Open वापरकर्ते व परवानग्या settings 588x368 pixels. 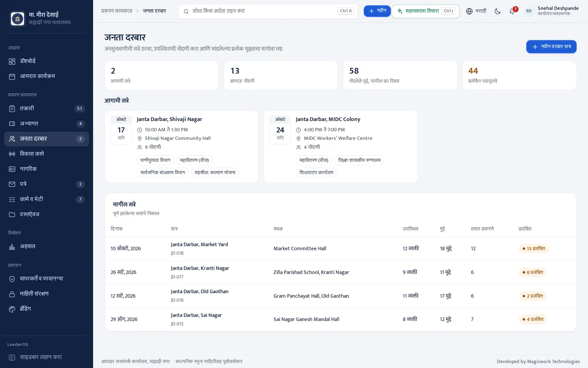pyautogui.click(x=46, y=279)
